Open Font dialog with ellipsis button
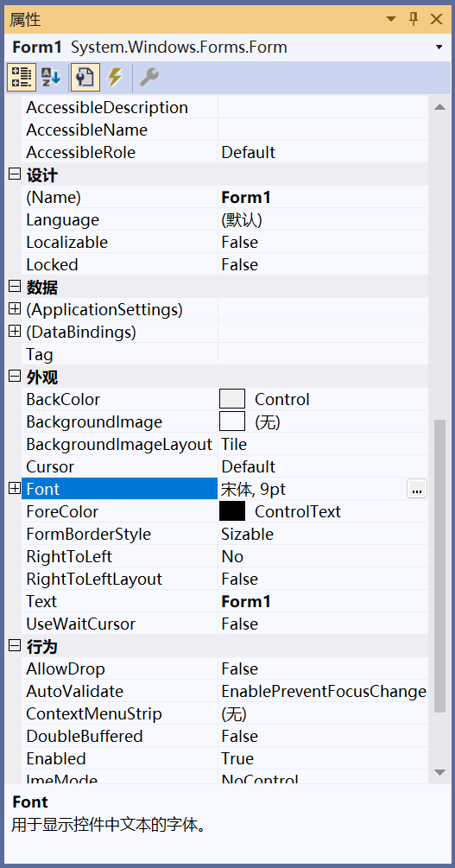The height and width of the screenshot is (868, 455). (417, 489)
